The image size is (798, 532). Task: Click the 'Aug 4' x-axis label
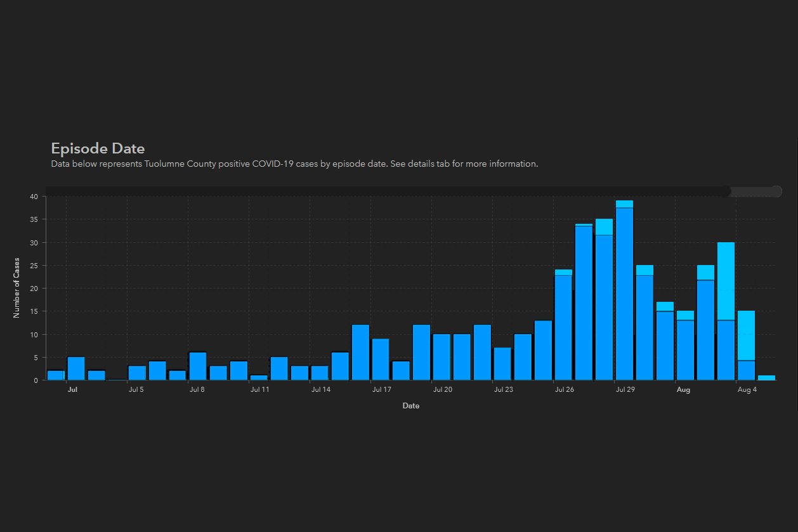[747, 390]
